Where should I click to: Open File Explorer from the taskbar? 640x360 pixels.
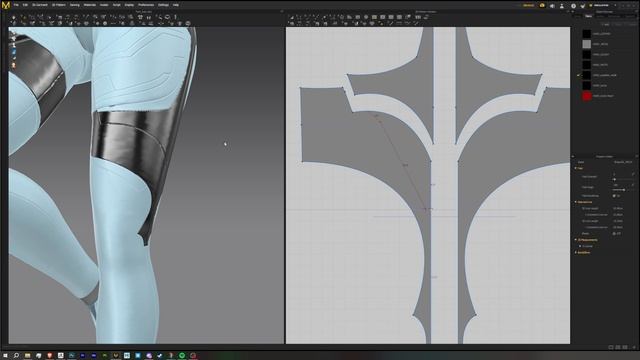[27, 356]
